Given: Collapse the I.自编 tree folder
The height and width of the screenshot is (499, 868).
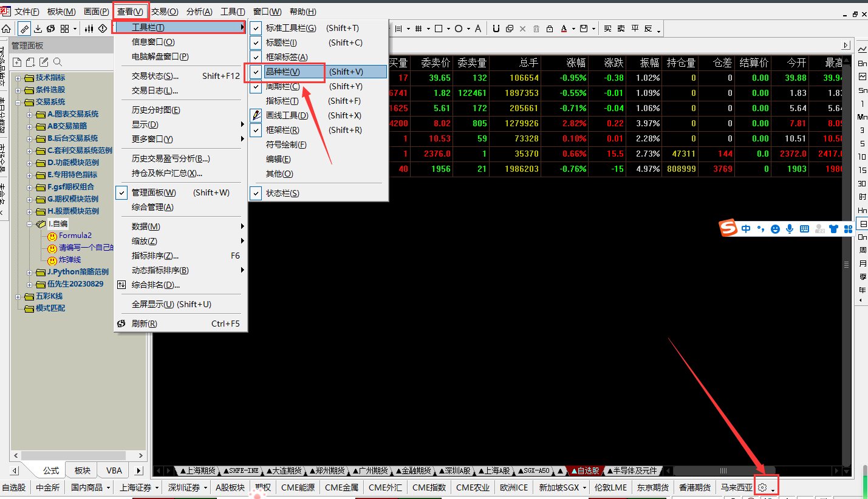Looking at the screenshot, I should point(30,223).
